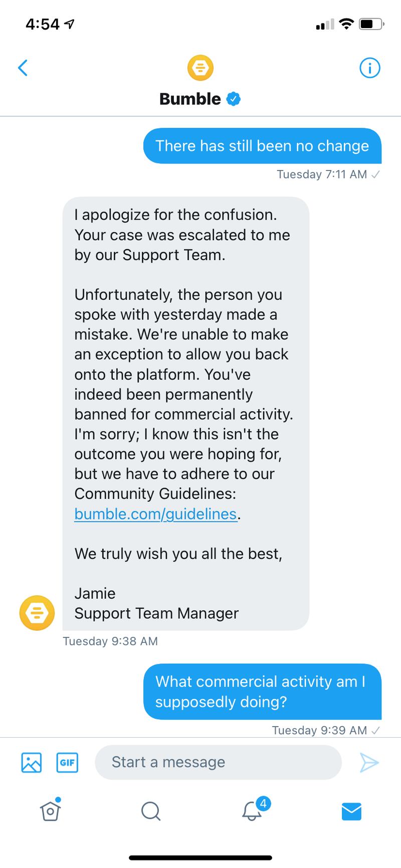Screen dimensions: 401x868
Task: Open the photo attachment picker
Action: 32,762
